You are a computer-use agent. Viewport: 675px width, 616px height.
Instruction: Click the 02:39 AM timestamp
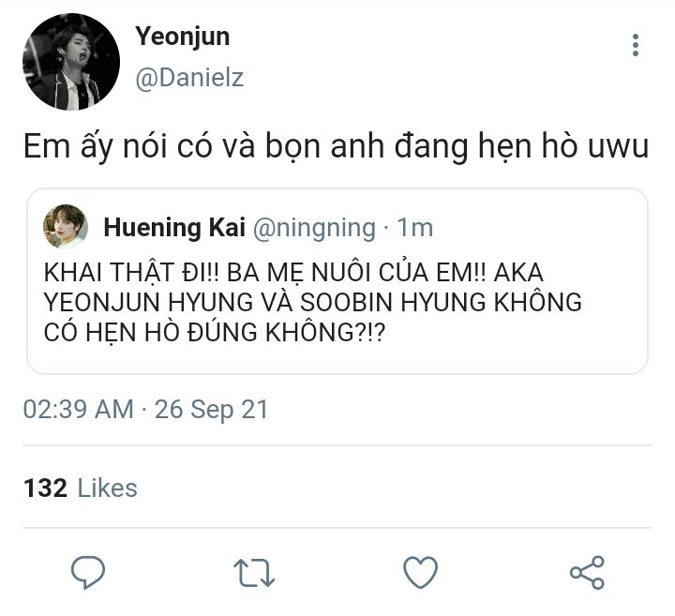click(79, 409)
